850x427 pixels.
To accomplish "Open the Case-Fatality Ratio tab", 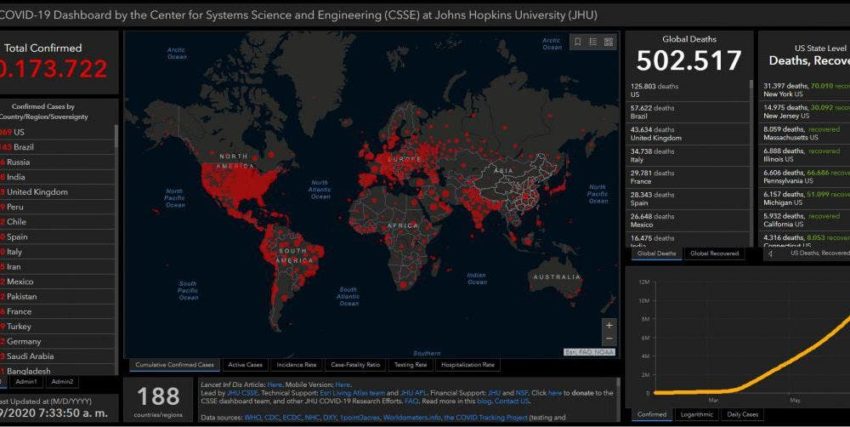I will tap(355, 365).
